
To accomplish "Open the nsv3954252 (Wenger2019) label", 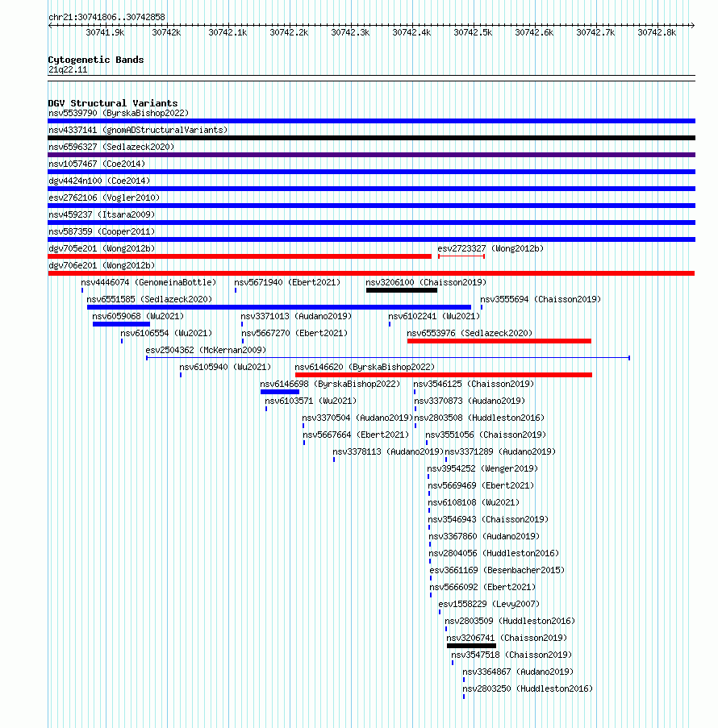I will click(482, 469).
